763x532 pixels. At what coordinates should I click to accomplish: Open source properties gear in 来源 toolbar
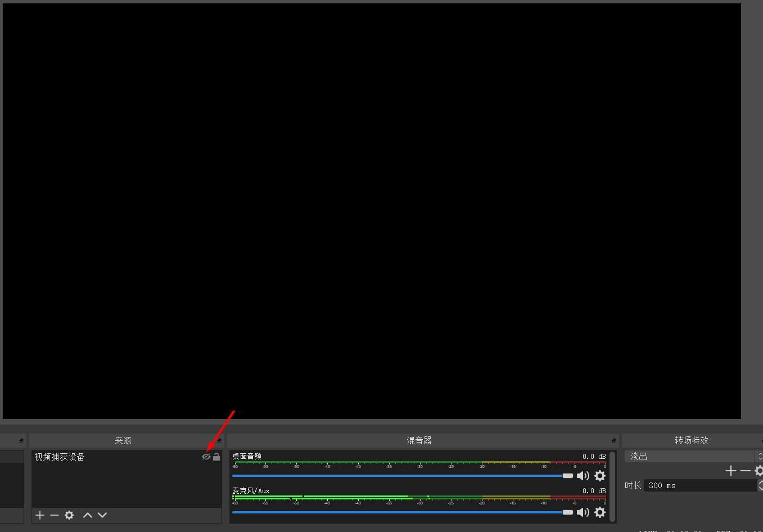point(69,515)
